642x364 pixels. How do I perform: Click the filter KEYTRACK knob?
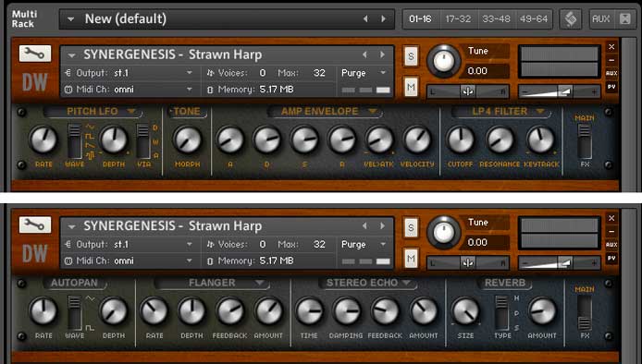click(540, 140)
